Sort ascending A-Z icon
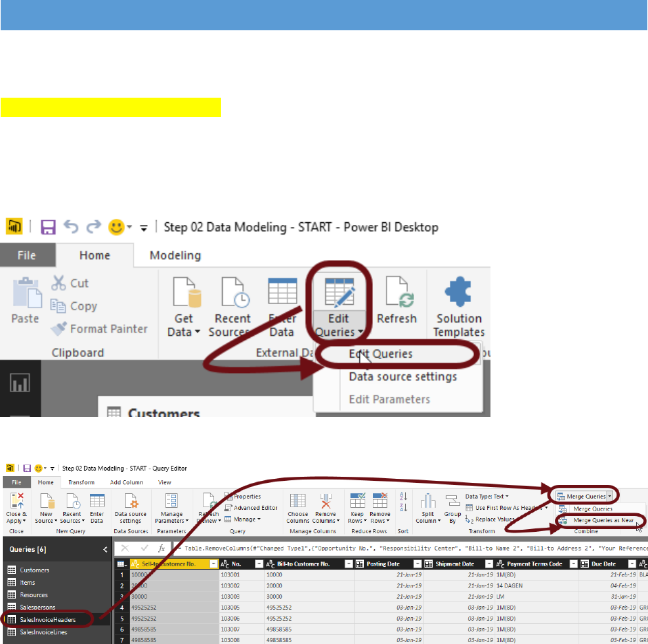Image resolution: width=648 pixels, height=644 pixels. point(404,496)
